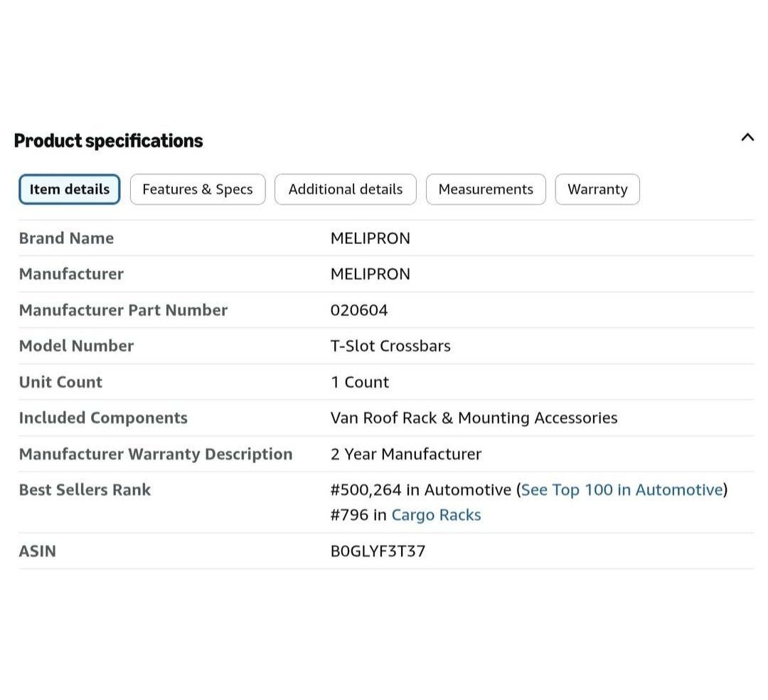Open the Additional details tab

pos(346,189)
